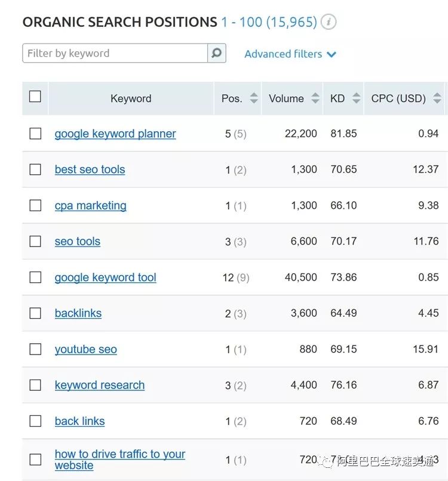The image size is (448, 481).
Task: Focus the Filter by keyword field
Action: (115, 53)
